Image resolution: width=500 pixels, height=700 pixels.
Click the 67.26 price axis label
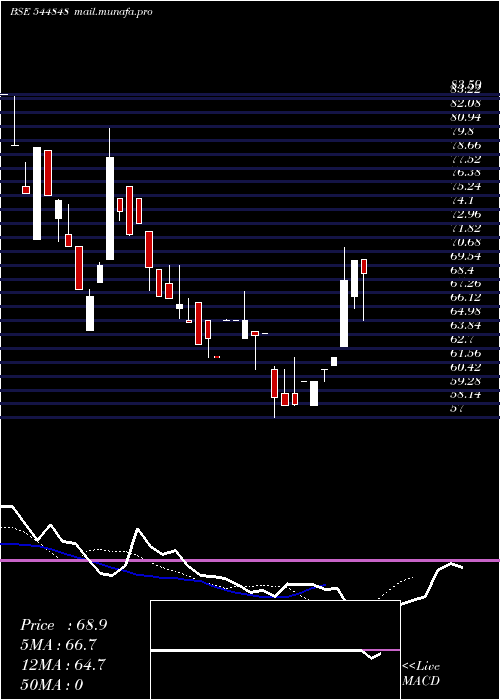(466, 283)
